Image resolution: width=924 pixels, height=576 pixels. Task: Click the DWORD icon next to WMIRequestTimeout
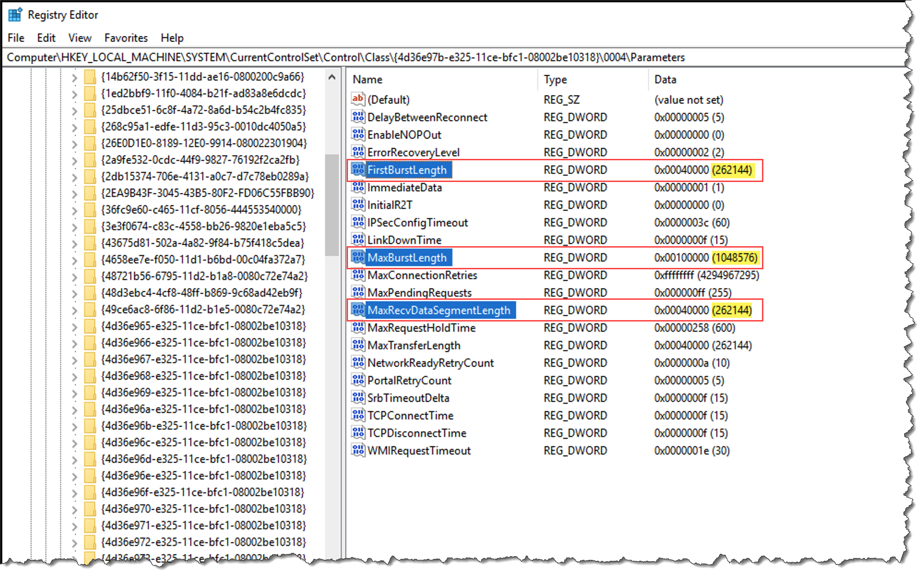pos(358,450)
